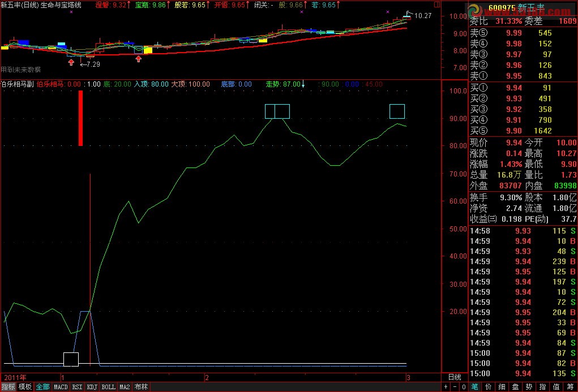Screen dimensions: 578x392
Task: Click the rightmost cyan top-signal box
Action: [x=397, y=111]
